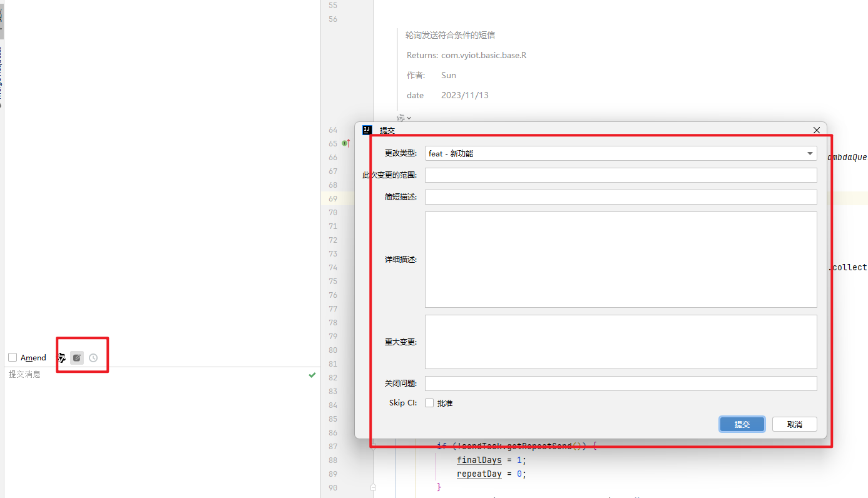Open commit message history clock icon
The width and height of the screenshot is (868, 498).
[93, 358]
